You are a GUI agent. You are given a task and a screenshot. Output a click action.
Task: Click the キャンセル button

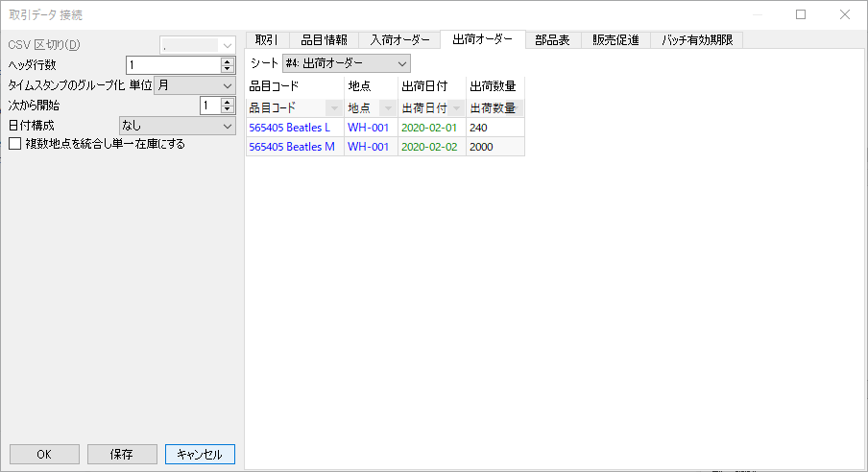point(200,454)
